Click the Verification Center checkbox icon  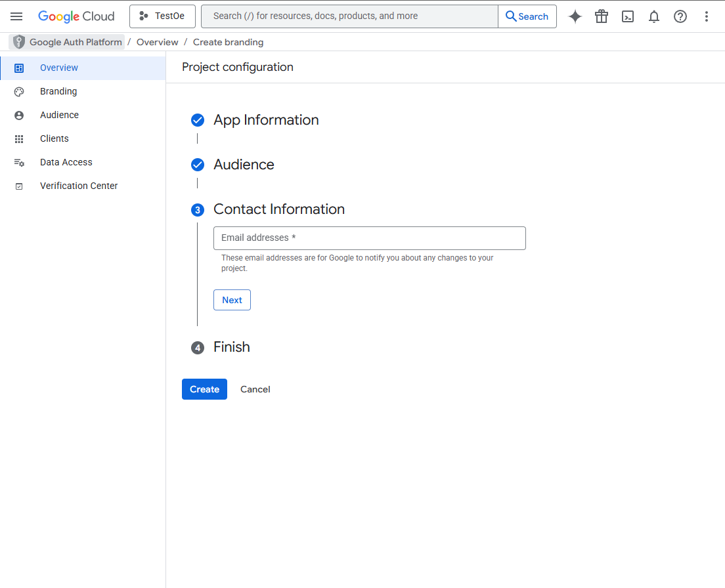click(x=19, y=186)
